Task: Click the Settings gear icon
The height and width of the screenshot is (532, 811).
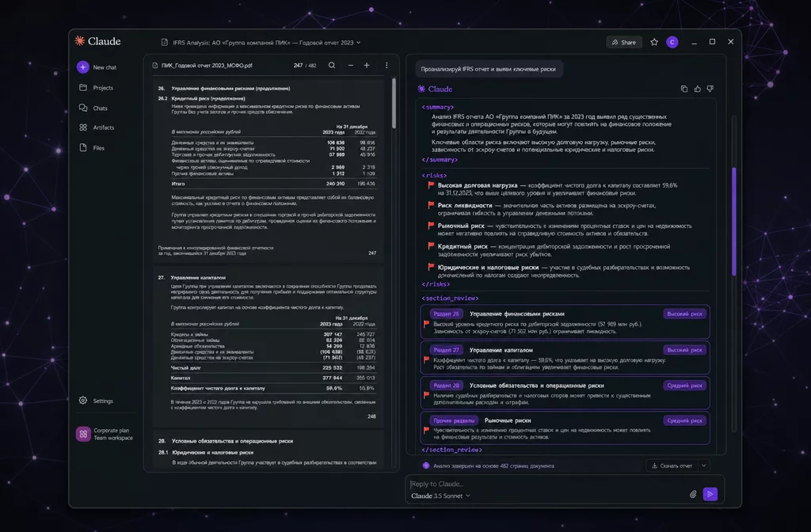Action: point(82,400)
